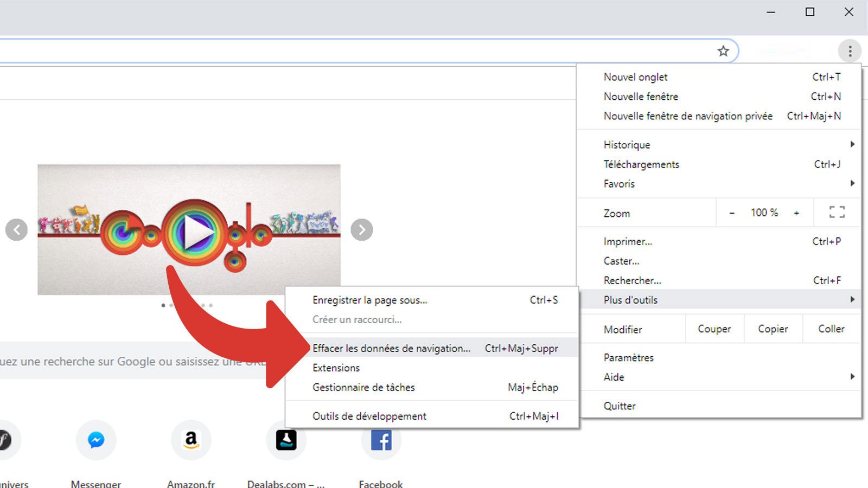The width and height of the screenshot is (868, 488).
Task: Expand the Historique submenu
Action: [705, 145]
